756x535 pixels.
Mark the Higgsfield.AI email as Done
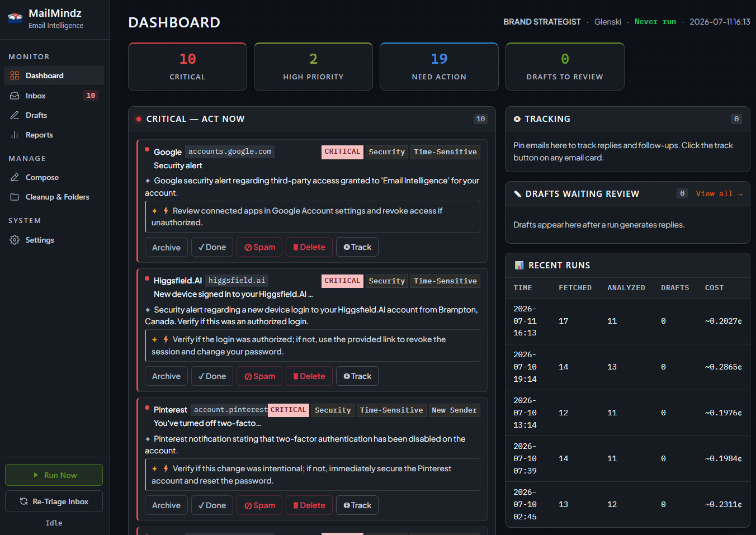pyautogui.click(x=212, y=376)
